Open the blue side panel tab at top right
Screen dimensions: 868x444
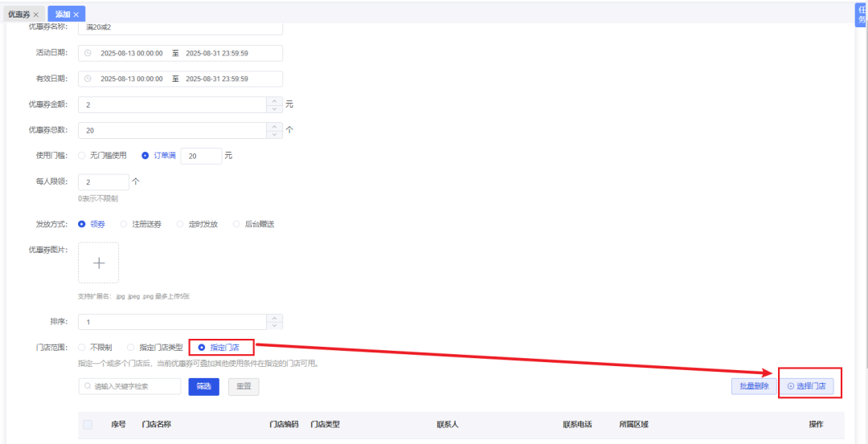(862, 15)
